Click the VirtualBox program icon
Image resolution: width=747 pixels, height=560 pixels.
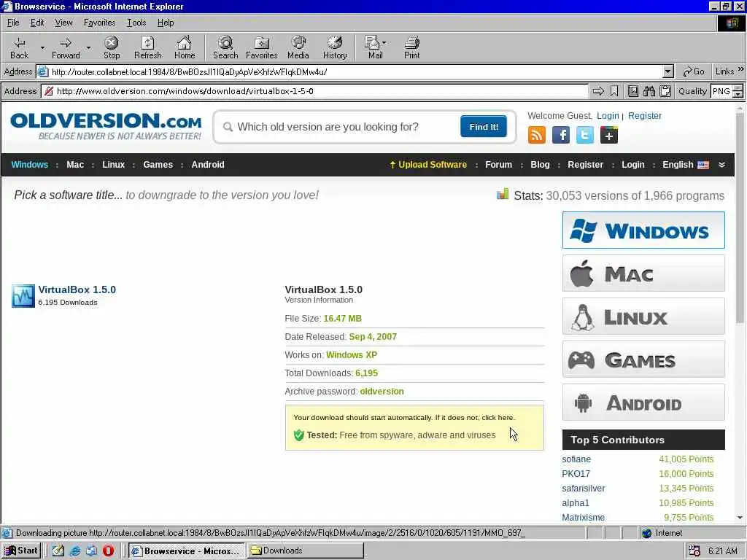click(23, 296)
